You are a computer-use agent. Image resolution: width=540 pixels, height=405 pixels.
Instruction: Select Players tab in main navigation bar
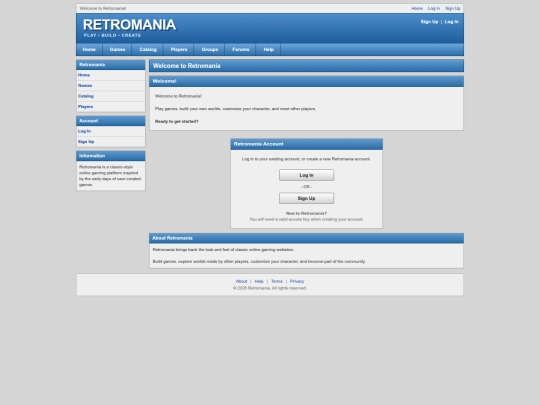point(179,49)
